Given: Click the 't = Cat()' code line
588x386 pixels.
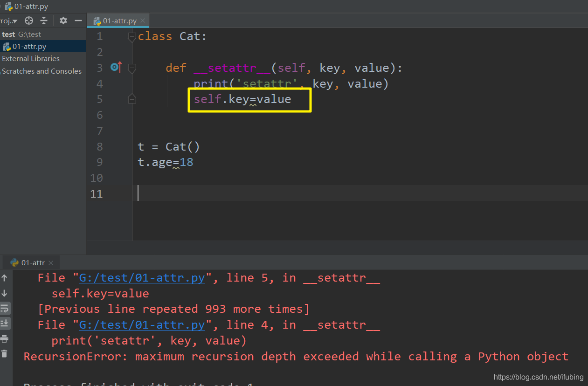Looking at the screenshot, I should 169,147.
